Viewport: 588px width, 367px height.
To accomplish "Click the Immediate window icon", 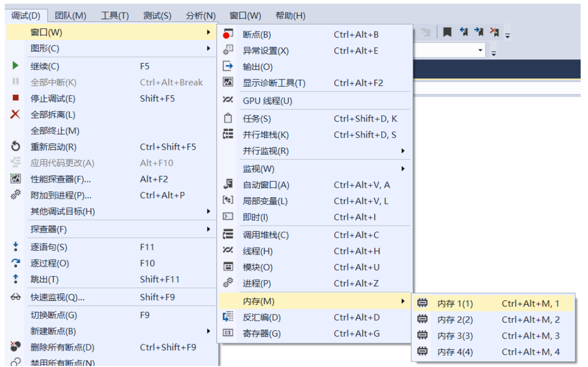I will coord(228,217).
